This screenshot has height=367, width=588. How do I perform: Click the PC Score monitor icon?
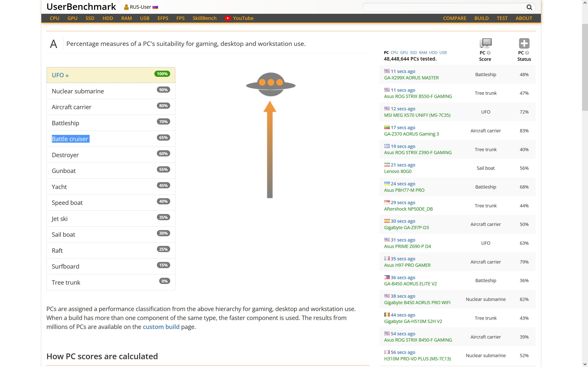click(x=485, y=43)
